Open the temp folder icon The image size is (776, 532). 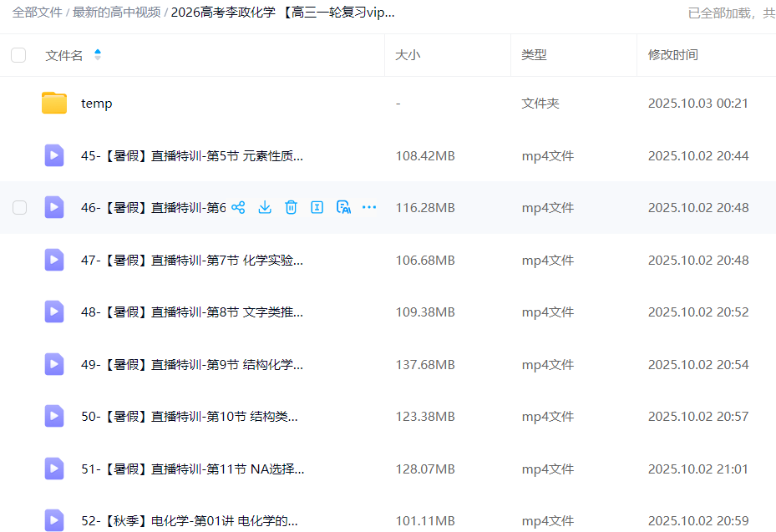pyautogui.click(x=54, y=104)
